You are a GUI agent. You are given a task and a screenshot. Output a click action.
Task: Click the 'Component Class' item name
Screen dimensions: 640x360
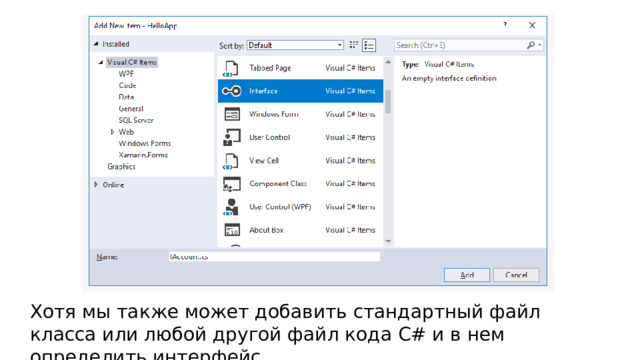(278, 184)
